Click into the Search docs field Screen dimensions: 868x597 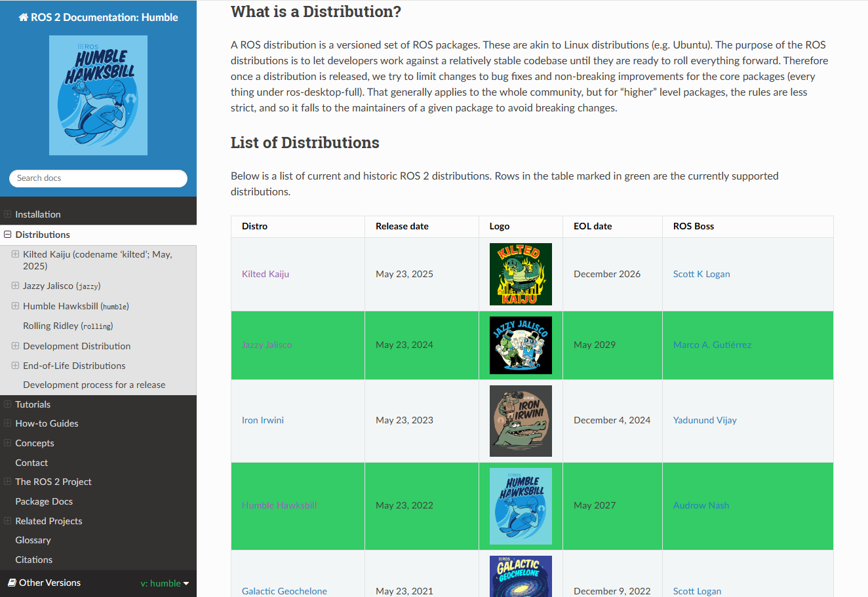point(98,178)
